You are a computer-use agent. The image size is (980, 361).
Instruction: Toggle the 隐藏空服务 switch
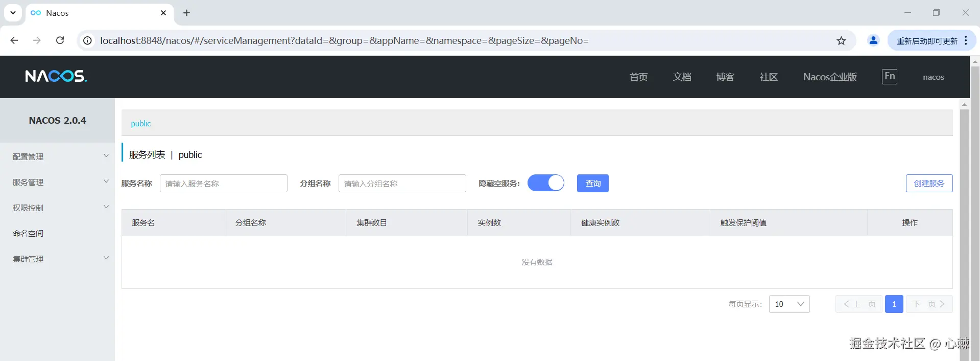click(x=545, y=183)
